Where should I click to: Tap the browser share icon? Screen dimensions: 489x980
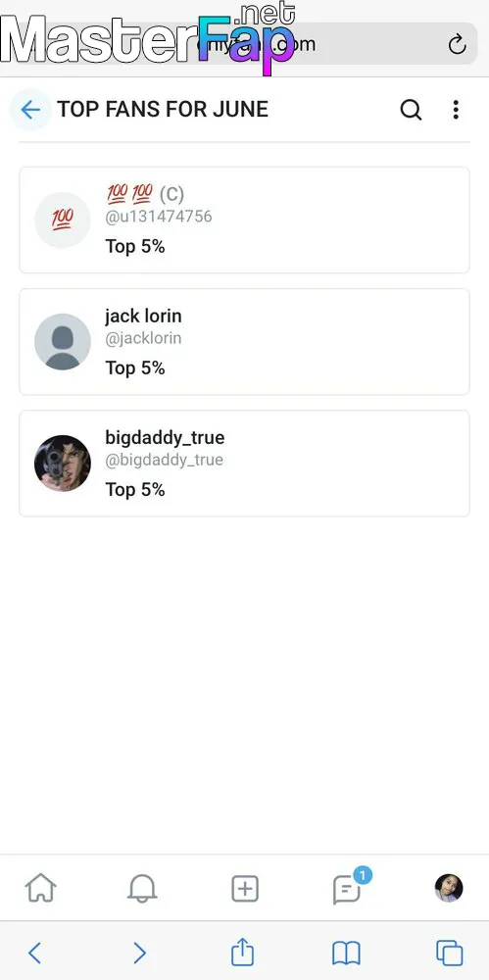click(243, 952)
